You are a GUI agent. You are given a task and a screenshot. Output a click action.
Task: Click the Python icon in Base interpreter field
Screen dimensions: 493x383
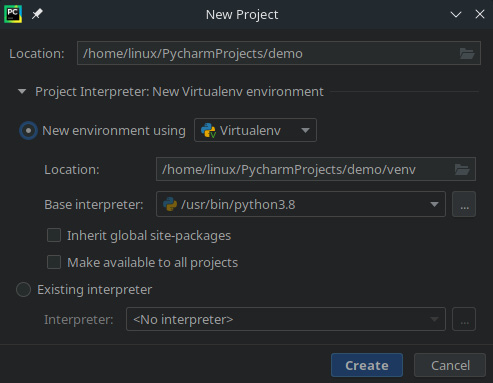pyautogui.click(x=170, y=204)
